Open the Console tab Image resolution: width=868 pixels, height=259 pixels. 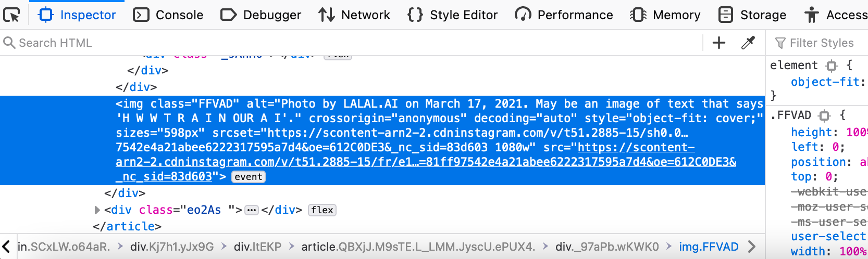tap(168, 15)
